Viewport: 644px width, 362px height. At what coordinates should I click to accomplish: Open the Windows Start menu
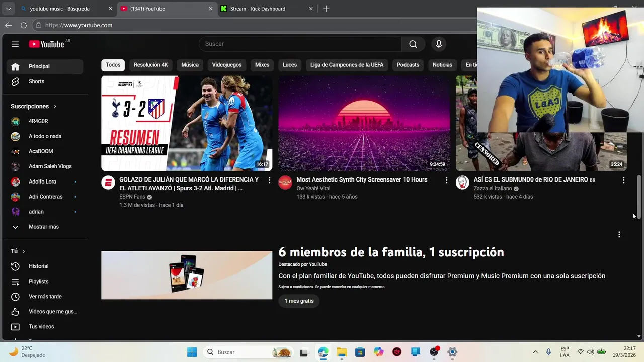[x=192, y=352]
